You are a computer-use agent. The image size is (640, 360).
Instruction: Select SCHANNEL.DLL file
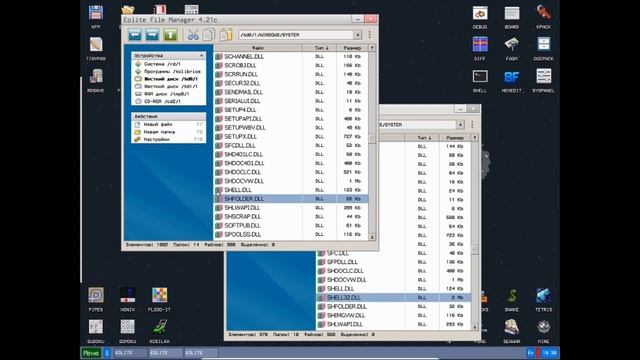click(291, 56)
